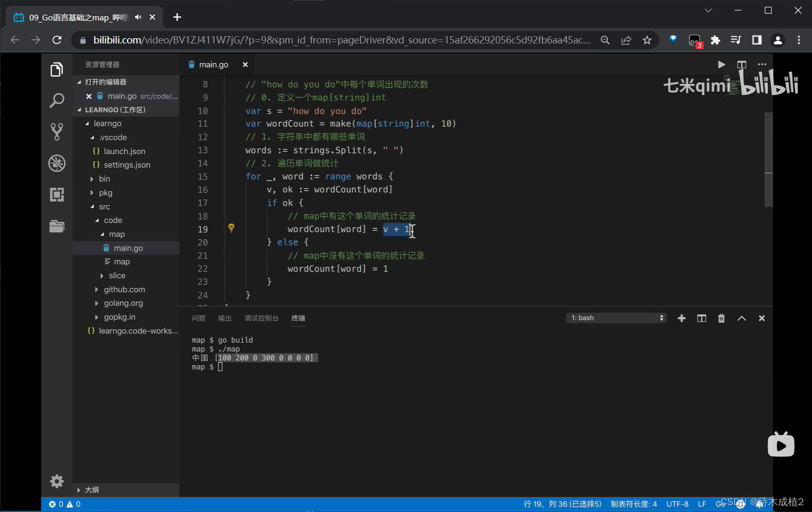Click the line and column indicator in status bar
812x512 pixels.
tap(562, 504)
